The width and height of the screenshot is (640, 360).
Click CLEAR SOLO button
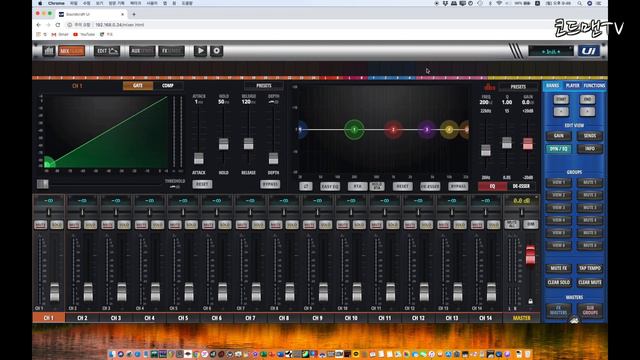click(558, 282)
